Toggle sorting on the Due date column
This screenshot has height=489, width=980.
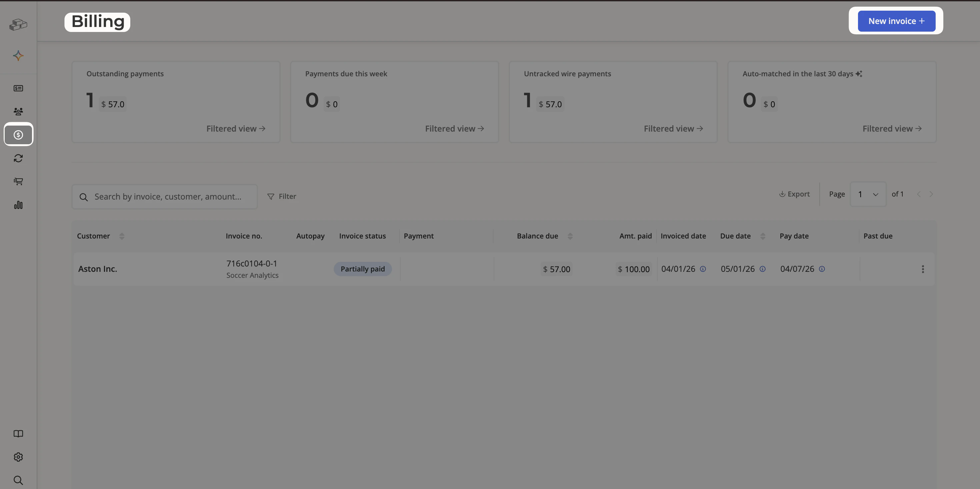763,236
